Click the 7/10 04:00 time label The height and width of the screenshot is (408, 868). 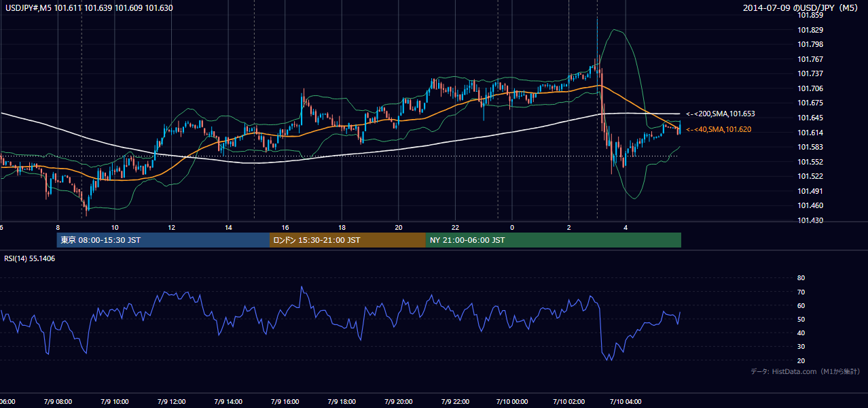[x=626, y=401]
